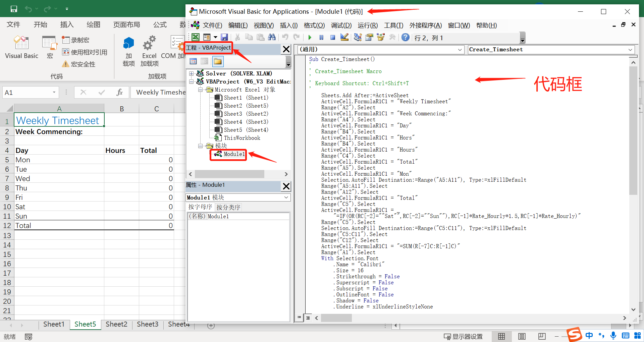This screenshot has width=644, height=342.
Task: Redo action in VBA editor
Action: click(x=297, y=37)
